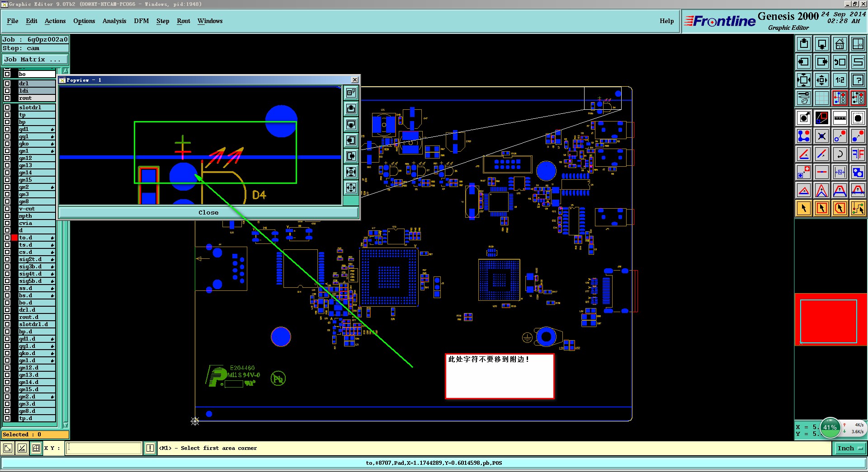868x472 pixels.
Task: Click the red color swatch beside to.d
Action: [x=14, y=238]
